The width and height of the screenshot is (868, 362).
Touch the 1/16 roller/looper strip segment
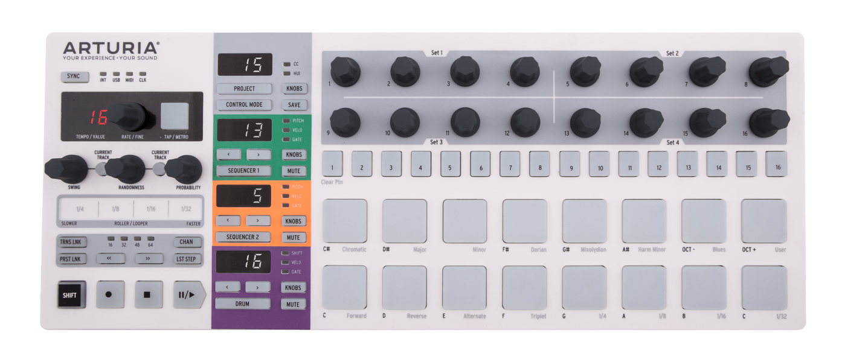click(150, 209)
